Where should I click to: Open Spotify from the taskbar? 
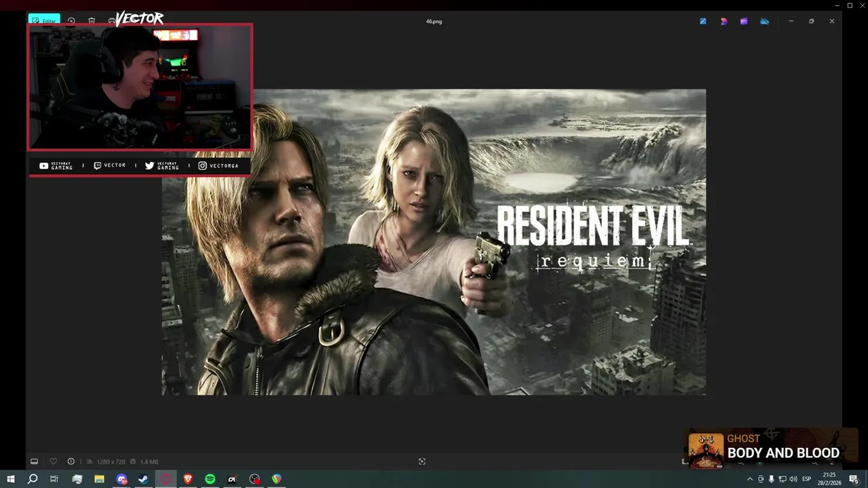[210, 479]
